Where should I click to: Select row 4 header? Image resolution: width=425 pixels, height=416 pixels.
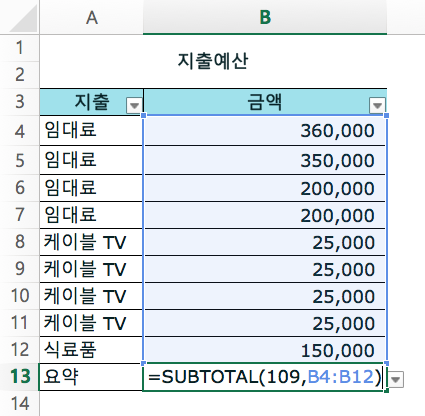pyautogui.click(x=20, y=131)
